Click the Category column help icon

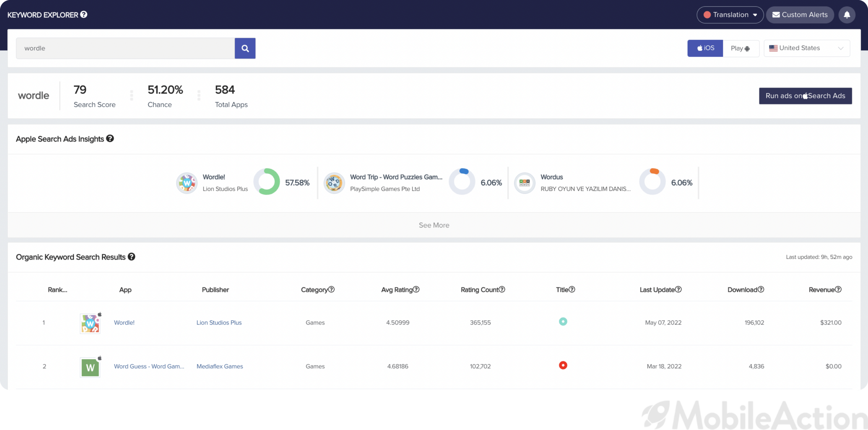pyautogui.click(x=331, y=289)
